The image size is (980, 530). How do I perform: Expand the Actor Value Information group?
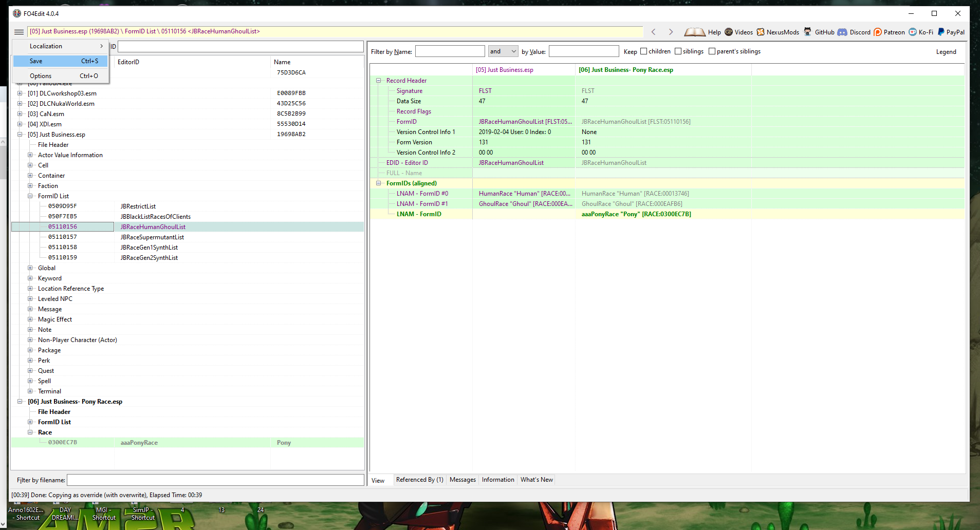pos(30,155)
